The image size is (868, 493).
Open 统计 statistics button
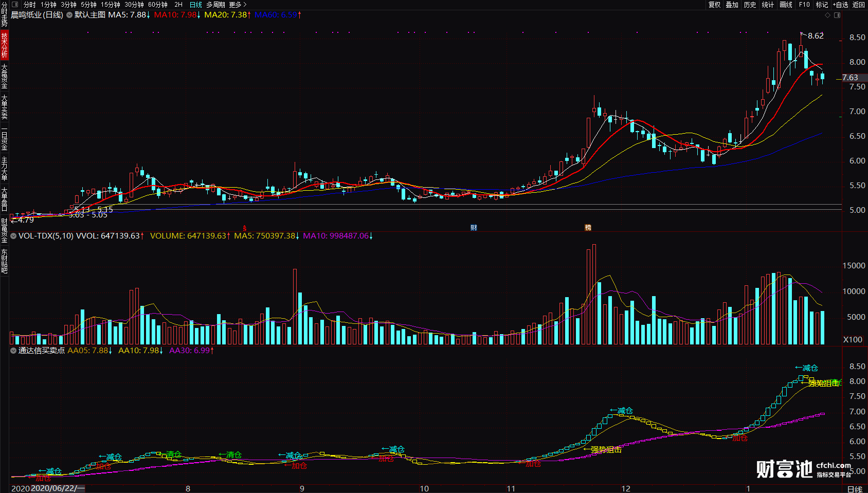(x=768, y=5)
